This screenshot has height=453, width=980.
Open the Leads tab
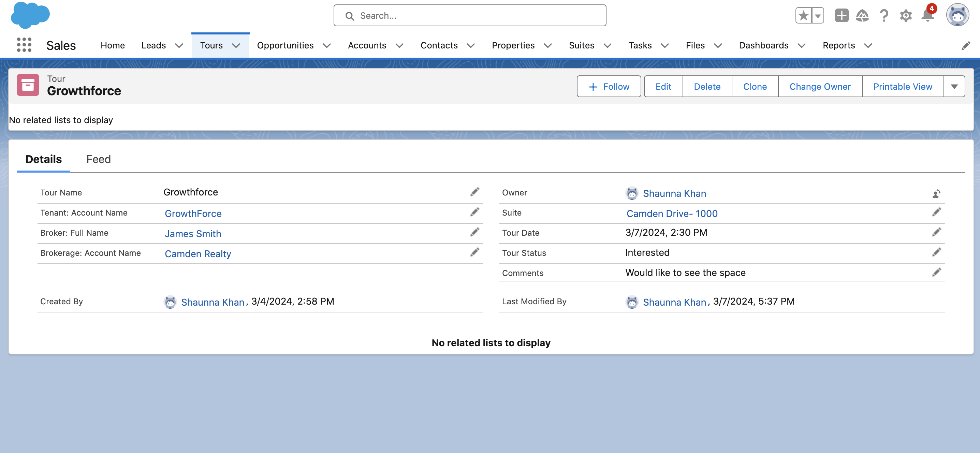[x=153, y=45]
